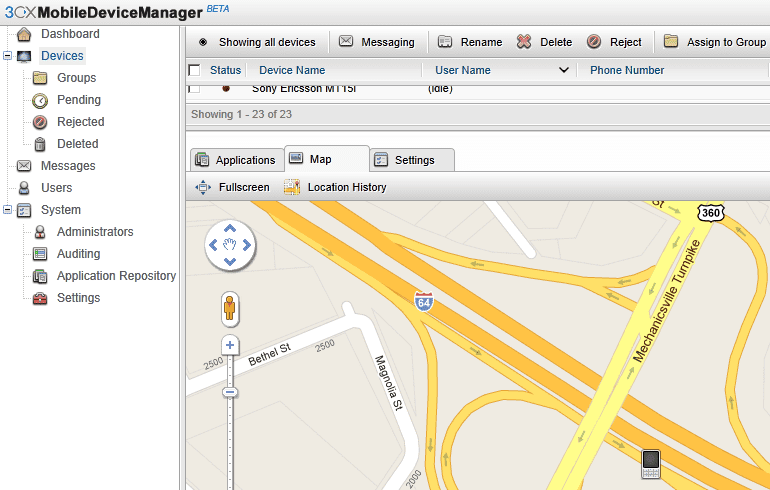Click the 3CX MobileDeviceManager logo
Image resolution: width=770 pixels, height=490 pixels.
pyautogui.click(x=117, y=12)
